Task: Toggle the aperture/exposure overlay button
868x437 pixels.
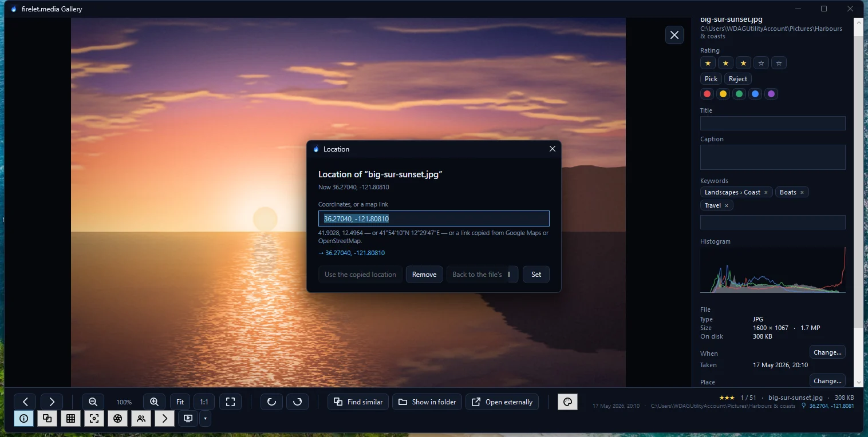Action: [117, 419]
